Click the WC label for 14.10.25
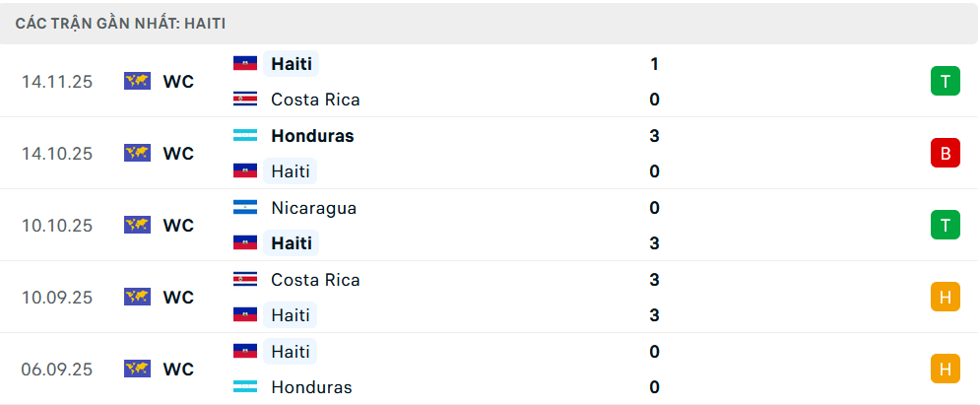980x405 pixels. click(x=178, y=154)
